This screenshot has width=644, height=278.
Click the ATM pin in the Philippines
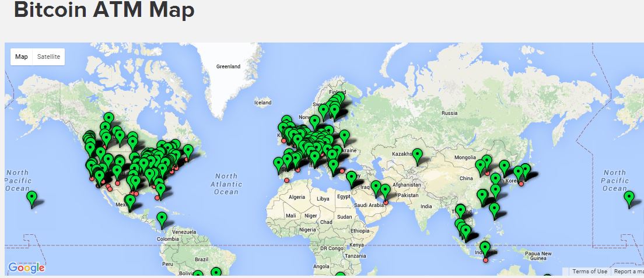pos(495,211)
